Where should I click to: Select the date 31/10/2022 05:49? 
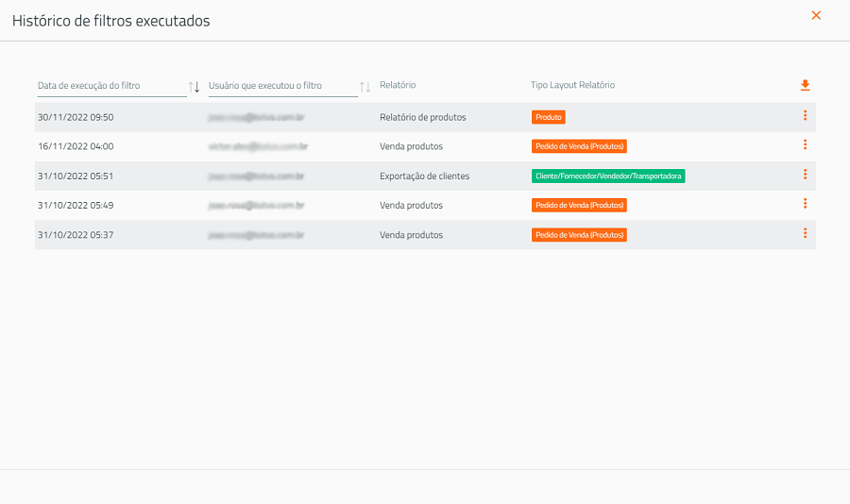pos(76,206)
